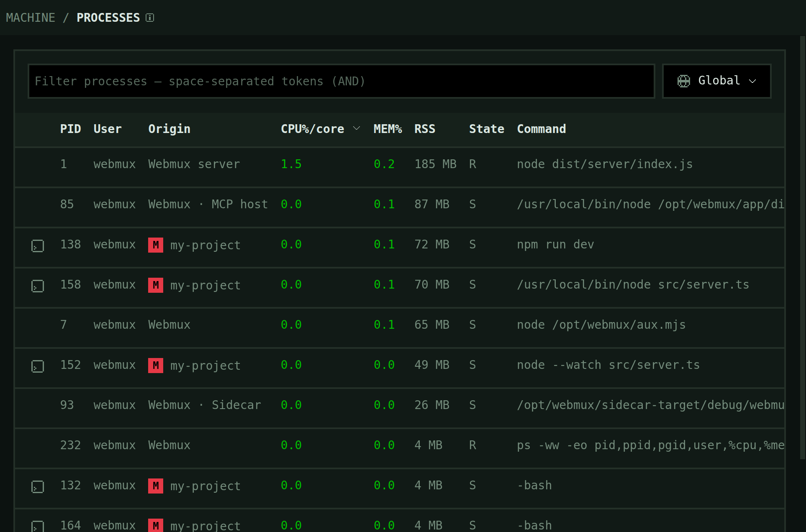Image resolution: width=806 pixels, height=532 pixels.
Task: Open terminal icon for PID 158 row
Action: [x=38, y=286]
